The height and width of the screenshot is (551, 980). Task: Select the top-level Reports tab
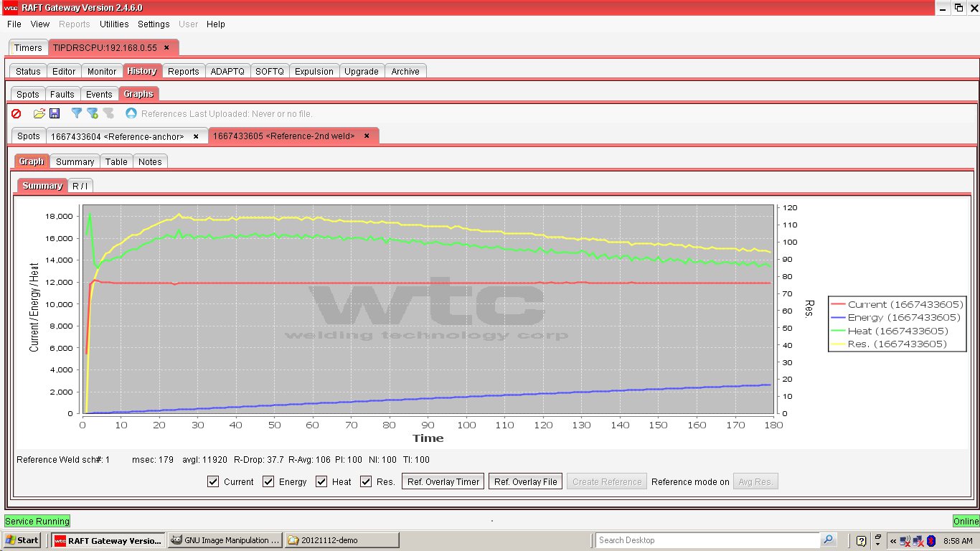click(184, 71)
